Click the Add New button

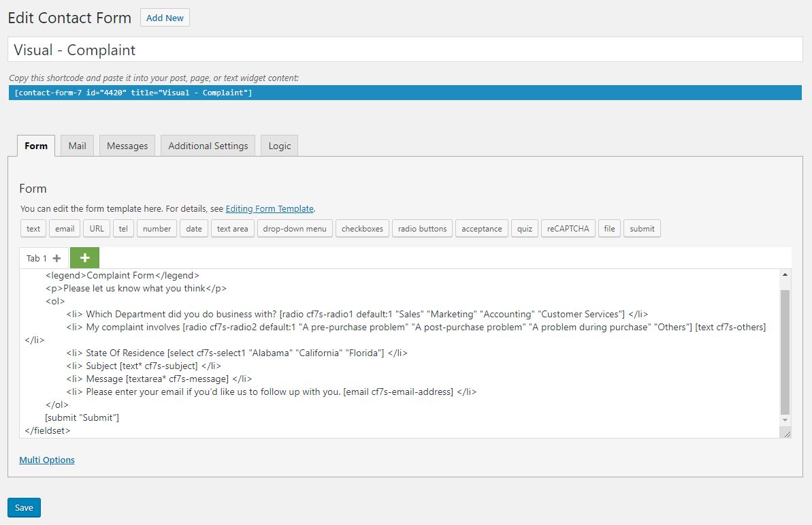coord(165,18)
